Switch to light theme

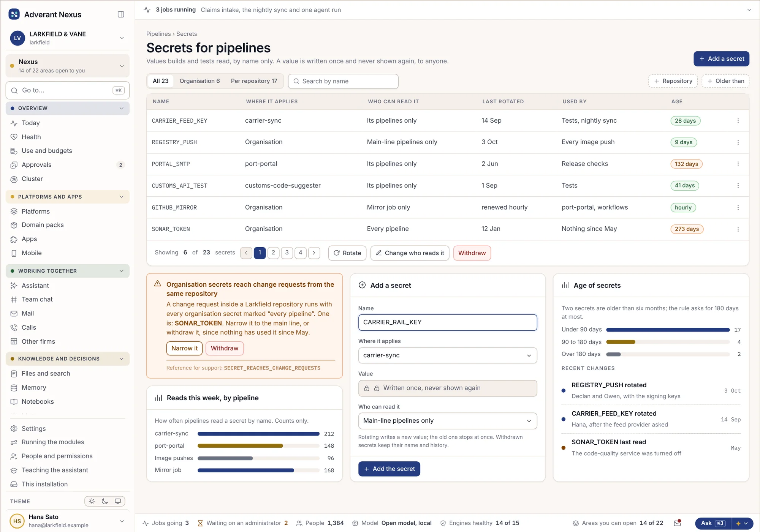pyautogui.click(x=92, y=501)
